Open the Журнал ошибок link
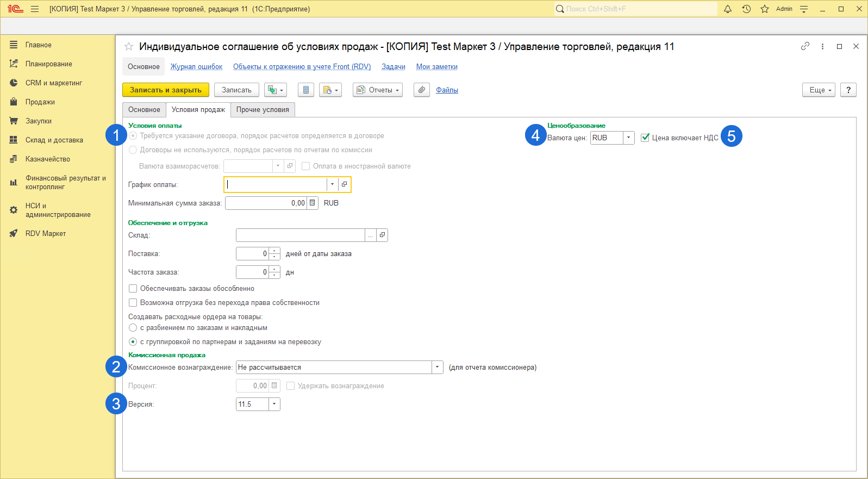 [x=196, y=66]
